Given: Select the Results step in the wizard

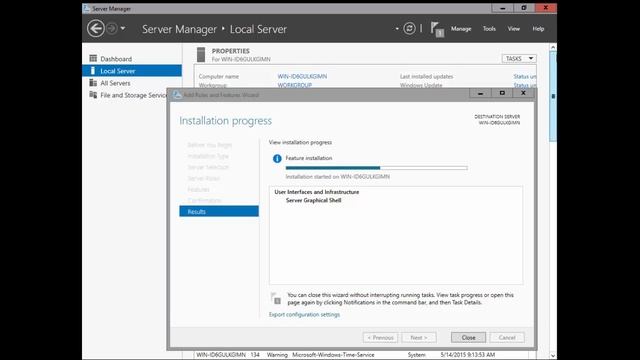Looking at the screenshot, I should pyautogui.click(x=219, y=211).
